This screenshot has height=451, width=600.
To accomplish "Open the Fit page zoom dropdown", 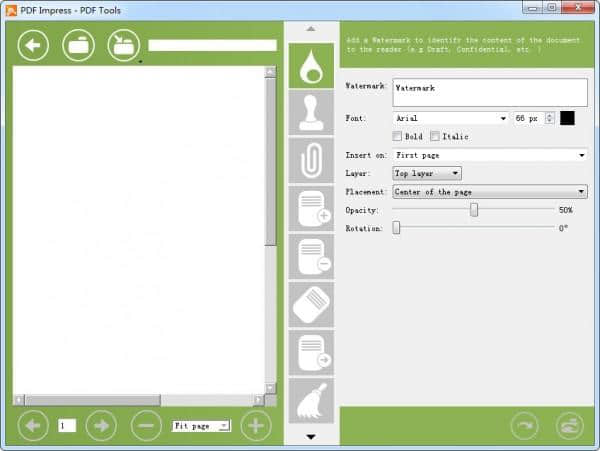I will [201, 425].
